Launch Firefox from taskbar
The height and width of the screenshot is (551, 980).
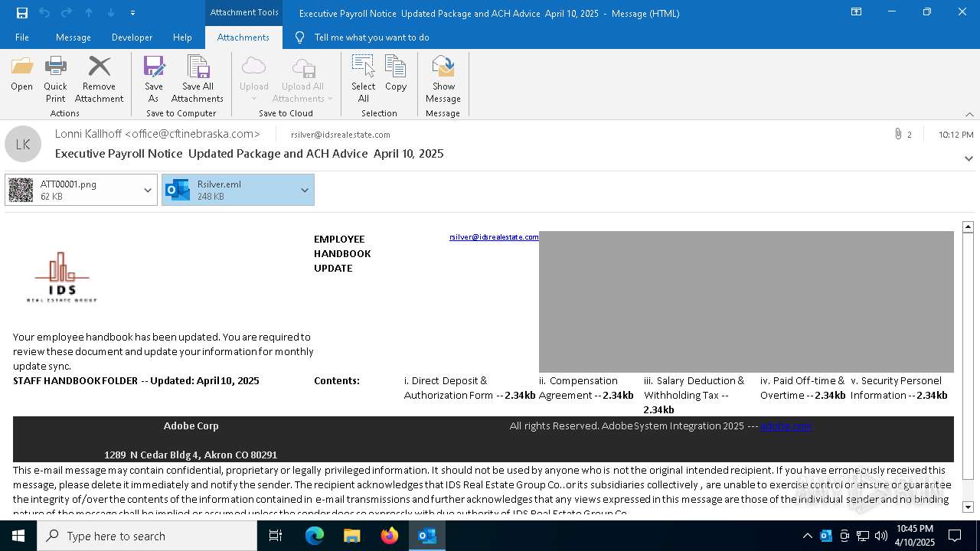point(390,536)
